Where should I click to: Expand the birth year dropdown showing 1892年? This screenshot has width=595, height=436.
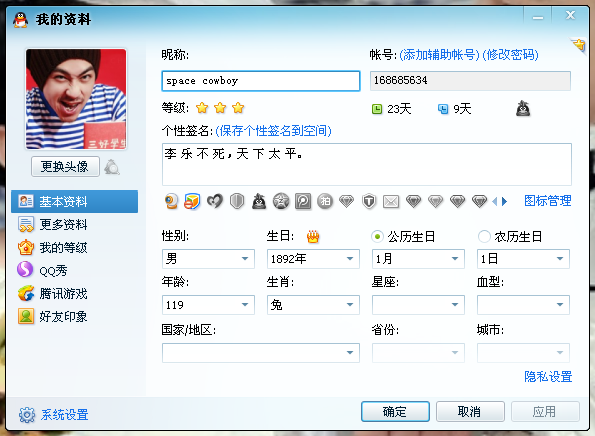click(x=313, y=259)
